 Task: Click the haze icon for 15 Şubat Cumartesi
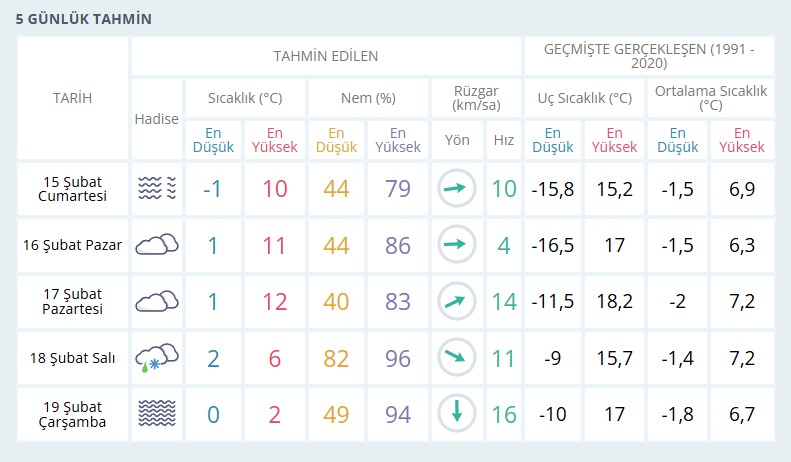coord(157,188)
